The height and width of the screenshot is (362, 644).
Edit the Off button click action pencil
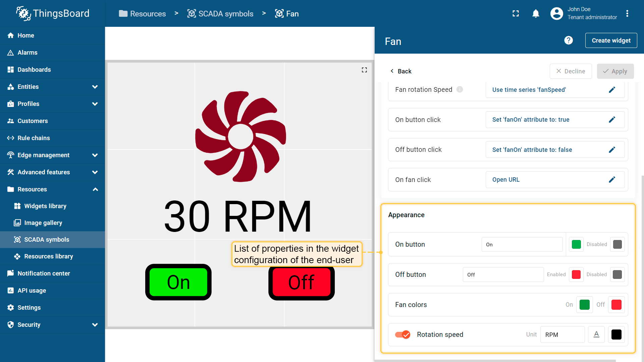[x=612, y=150]
